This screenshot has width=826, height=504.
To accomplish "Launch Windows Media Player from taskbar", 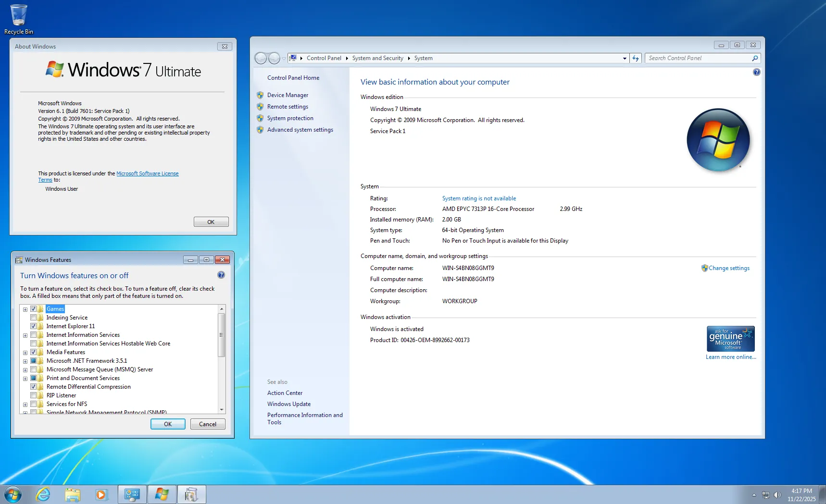I will (x=101, y=494).
